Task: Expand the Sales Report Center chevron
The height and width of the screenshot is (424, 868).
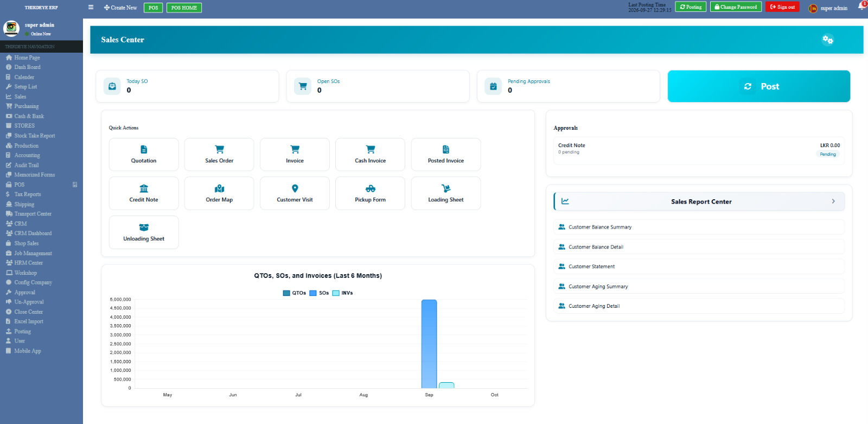Action: click(x=833, y=201)
